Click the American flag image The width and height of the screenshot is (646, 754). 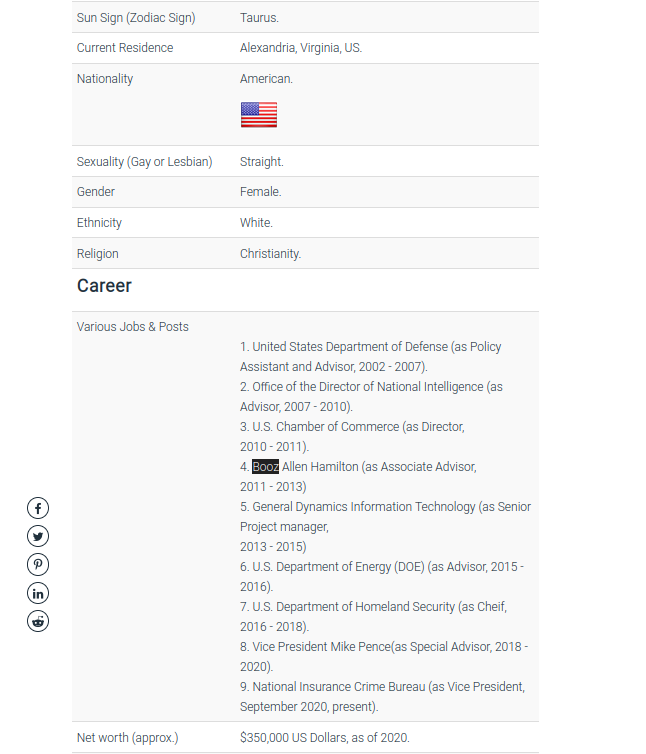click(259, 114)
